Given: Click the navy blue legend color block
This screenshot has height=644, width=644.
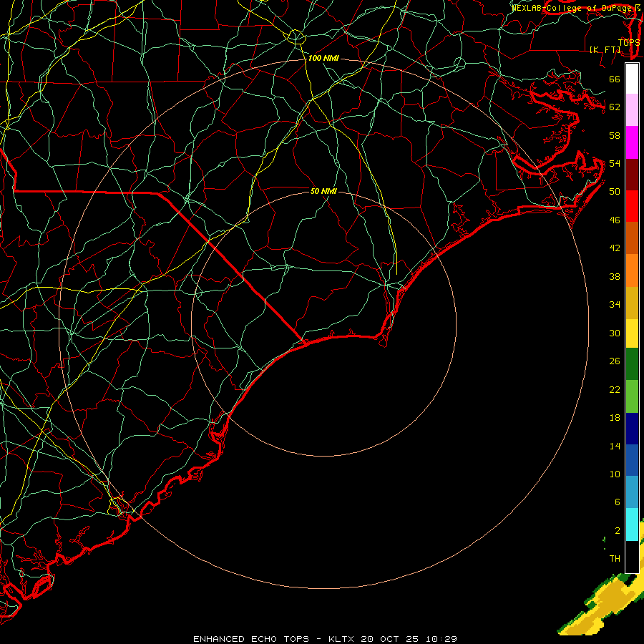Looking at the screenshot, I should [632, 429].
